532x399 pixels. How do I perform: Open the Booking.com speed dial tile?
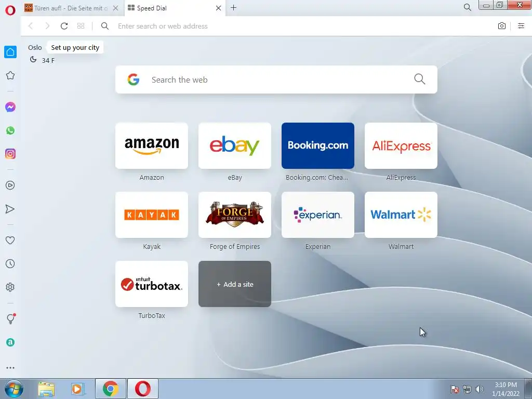(318, 145)
